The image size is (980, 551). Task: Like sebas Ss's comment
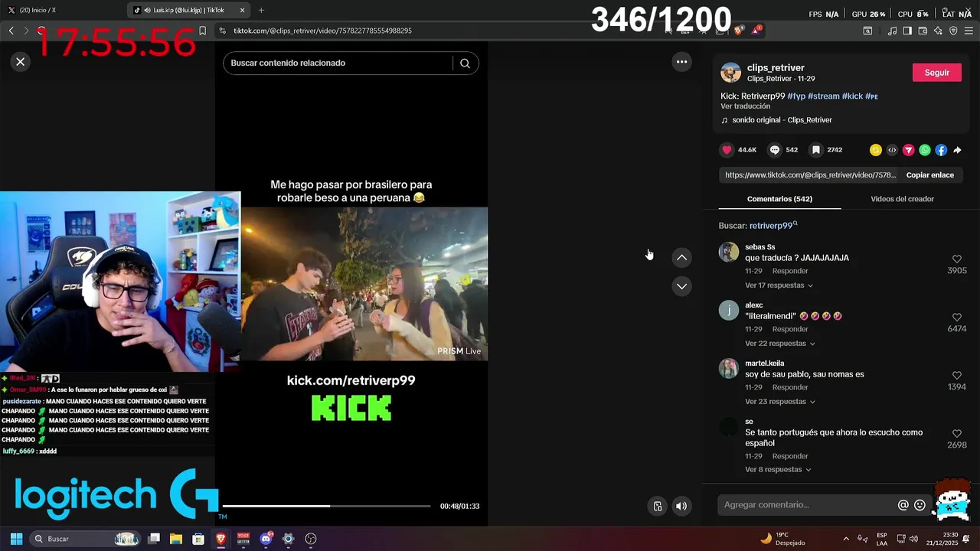(x=957, y=259)
